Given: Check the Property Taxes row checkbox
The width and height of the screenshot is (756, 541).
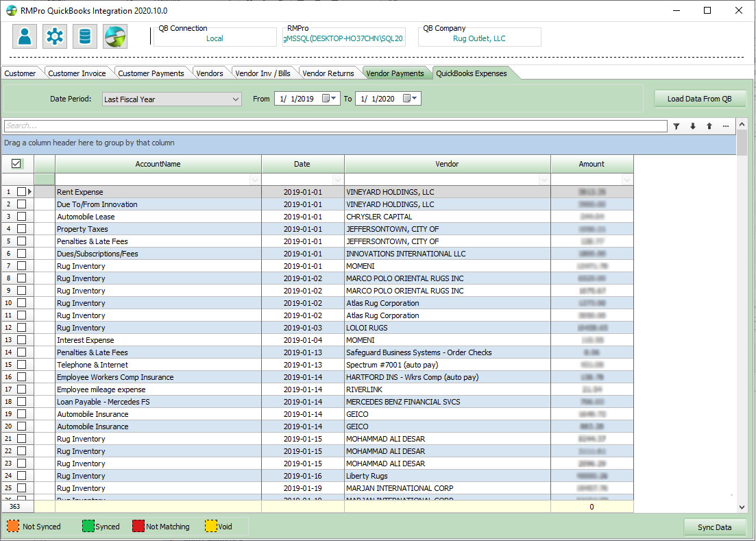Looking at the screenshot, I should pos(22,228).
